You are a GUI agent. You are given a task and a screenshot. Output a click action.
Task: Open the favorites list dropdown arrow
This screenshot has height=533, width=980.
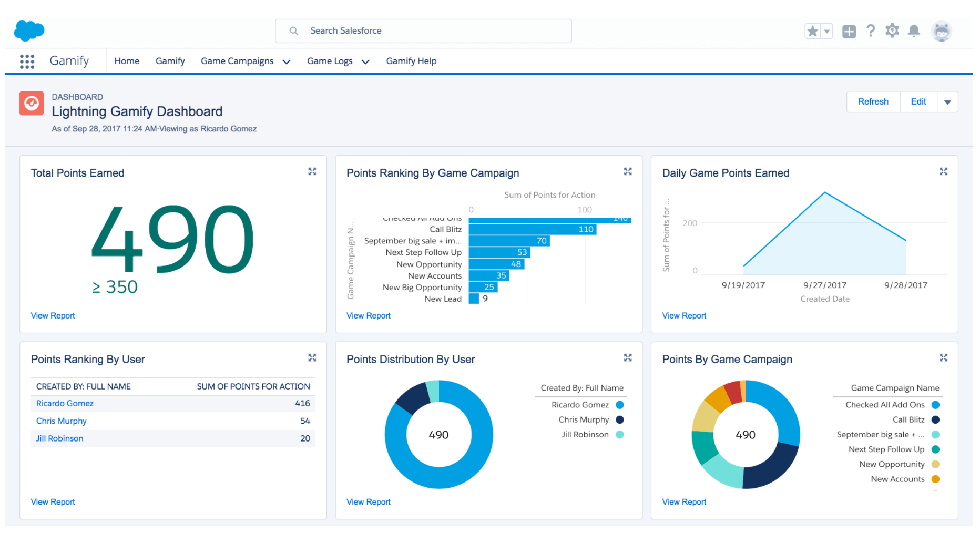(x=826, y=31)
